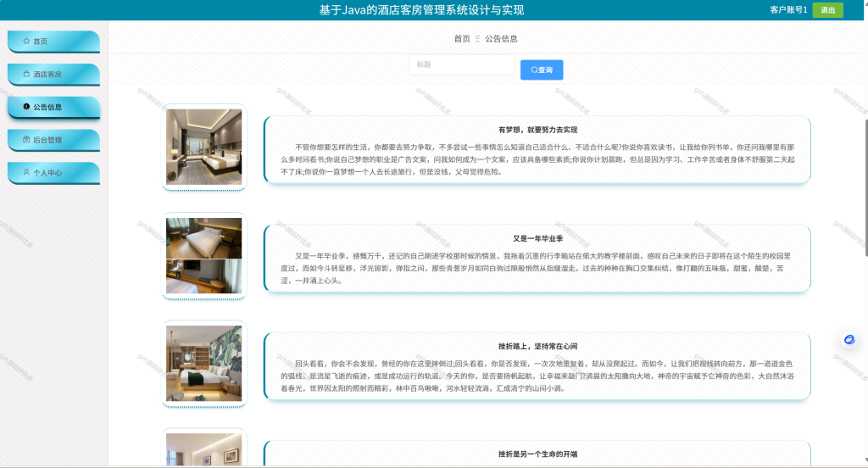Open thumbnail for 有梦想，就要努力去实现
This screenshot has height=468, width=868.
point(203,147)
